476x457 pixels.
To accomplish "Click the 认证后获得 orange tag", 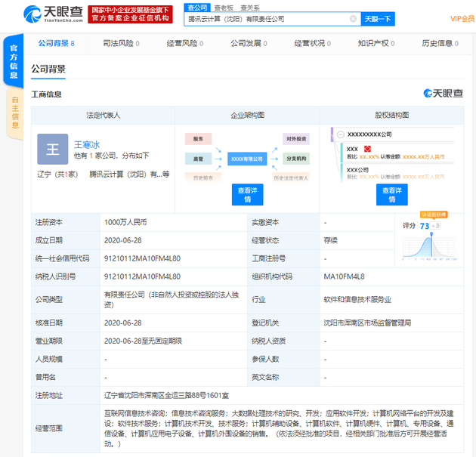I will (x=434, y=215).
